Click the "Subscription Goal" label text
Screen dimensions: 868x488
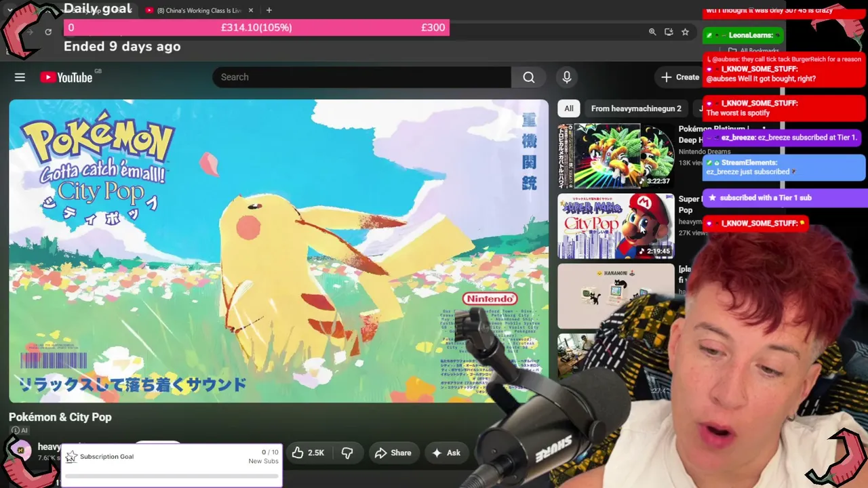click(106, 457)
